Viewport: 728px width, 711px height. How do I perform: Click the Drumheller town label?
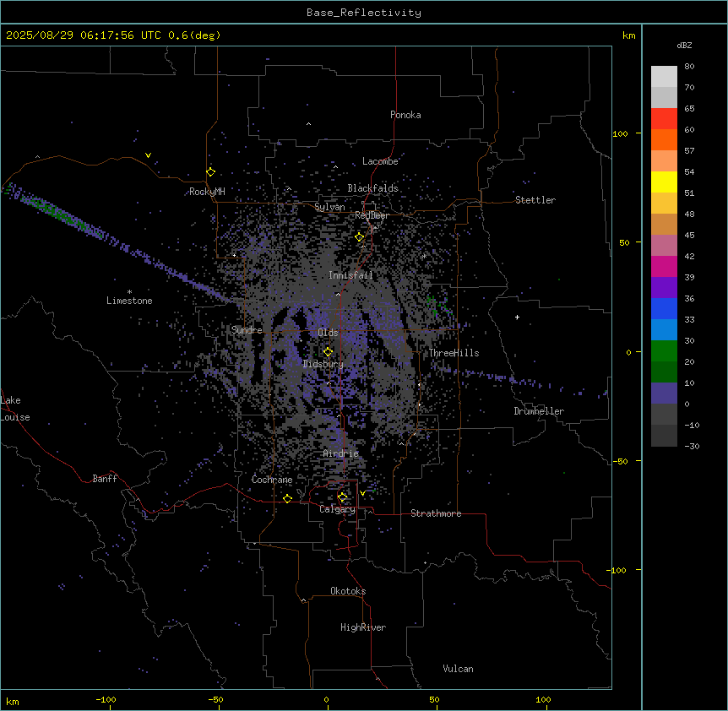point(539,411)
